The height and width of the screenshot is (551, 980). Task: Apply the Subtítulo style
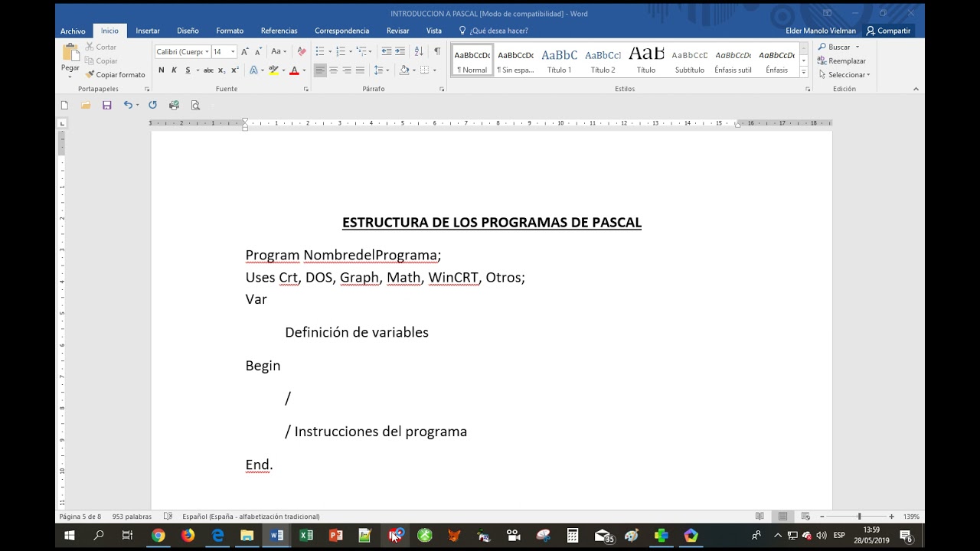pyautogui.click(x=689, y=60)
